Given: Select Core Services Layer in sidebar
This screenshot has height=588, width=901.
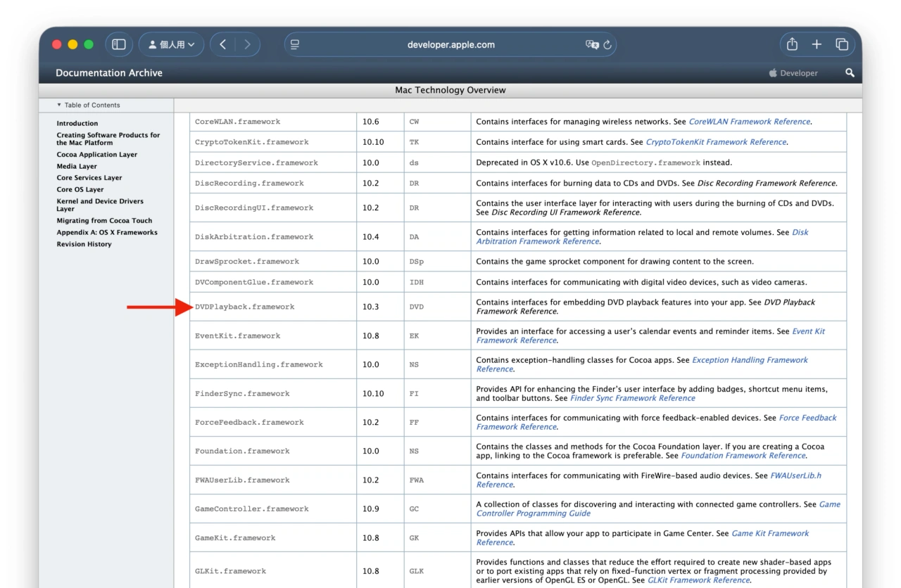Looking at the screenshot, I should tap(89, 178).
